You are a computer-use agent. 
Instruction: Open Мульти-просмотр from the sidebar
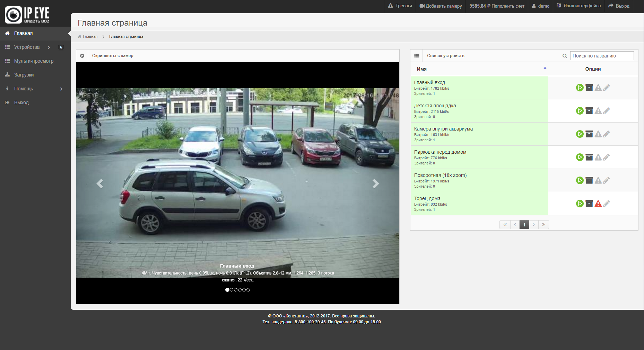tap(34, 61)
